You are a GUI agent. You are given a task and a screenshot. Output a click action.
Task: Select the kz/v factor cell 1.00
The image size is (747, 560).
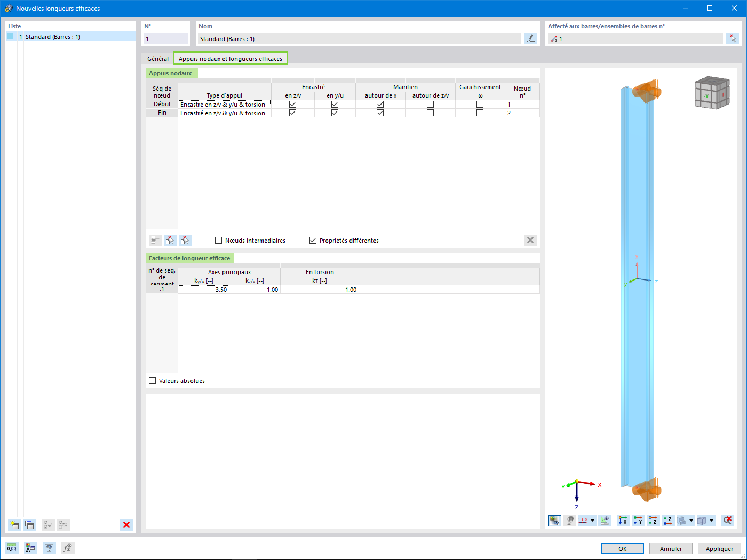coord(255,290)
